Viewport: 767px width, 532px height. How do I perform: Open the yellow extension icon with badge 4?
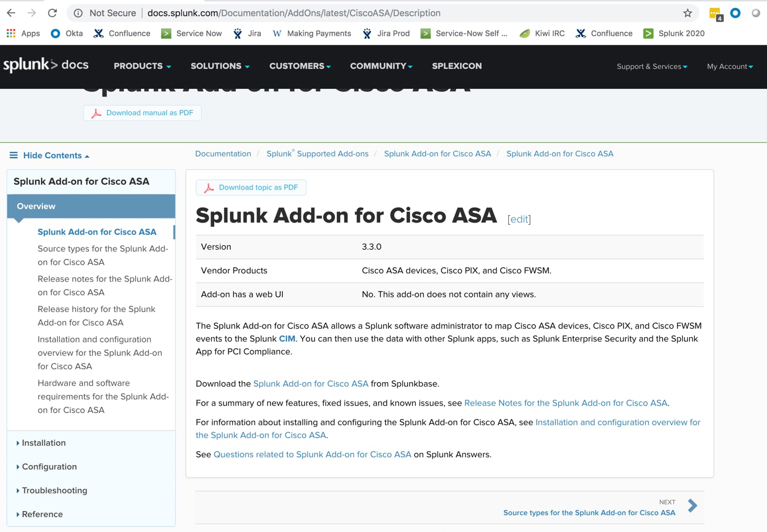point(716,14)
